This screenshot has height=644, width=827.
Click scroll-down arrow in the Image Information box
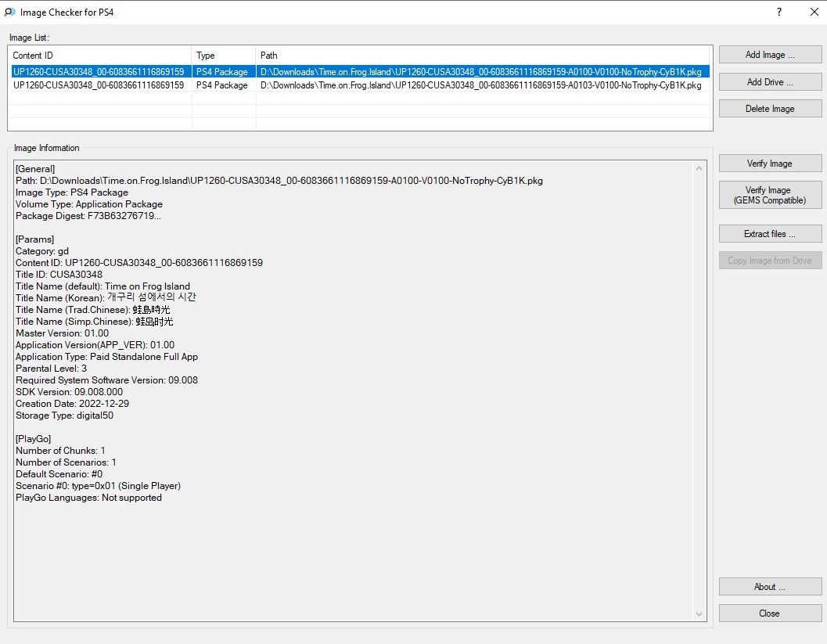(699, 614)
